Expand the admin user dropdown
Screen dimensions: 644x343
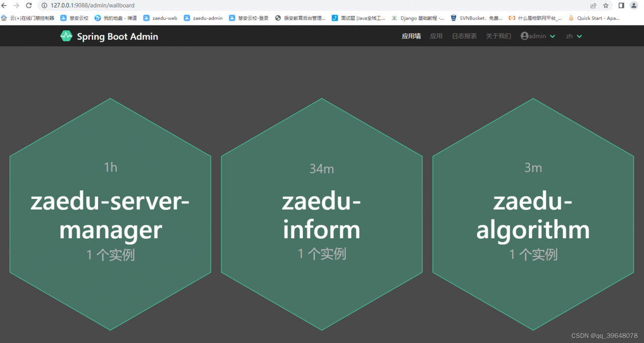538,36
